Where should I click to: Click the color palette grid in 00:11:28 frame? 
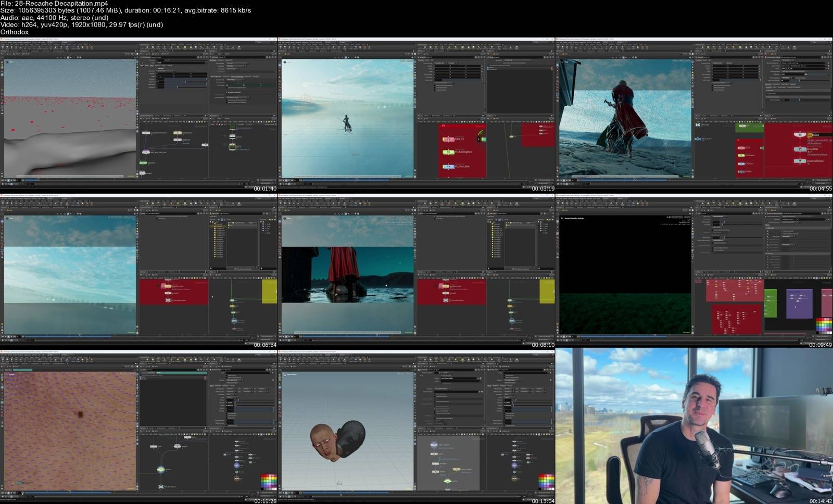point(269,482)
